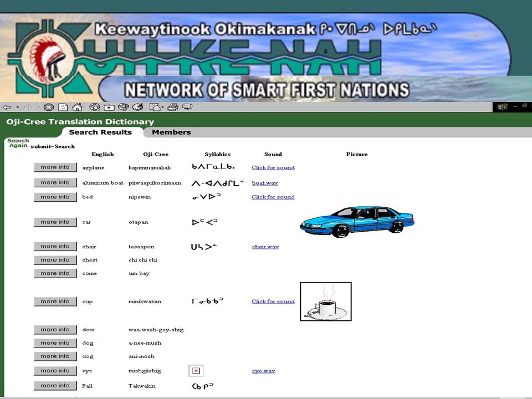532x399 pixels.
Task: Click the Oji-Cree word um-bay
Action: [139, 273]
